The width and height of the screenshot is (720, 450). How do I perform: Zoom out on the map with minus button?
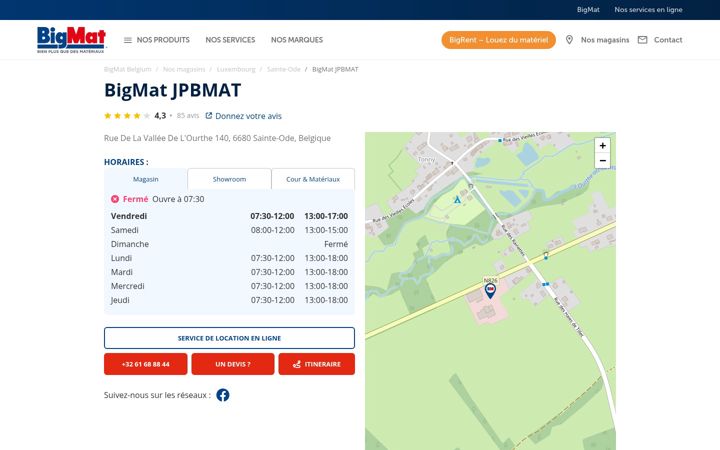point(602,161)
